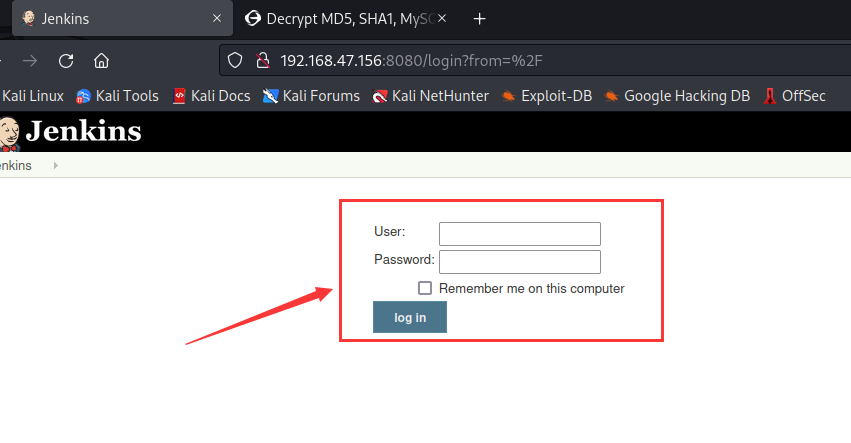851x443 pixels.
Task: Go to the browser home page
Action: [101, 61]
